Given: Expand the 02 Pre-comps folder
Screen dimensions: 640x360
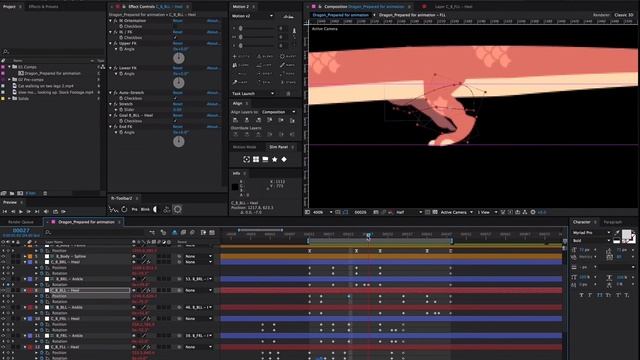Looking at the screenshot, I should pos(9,80).
